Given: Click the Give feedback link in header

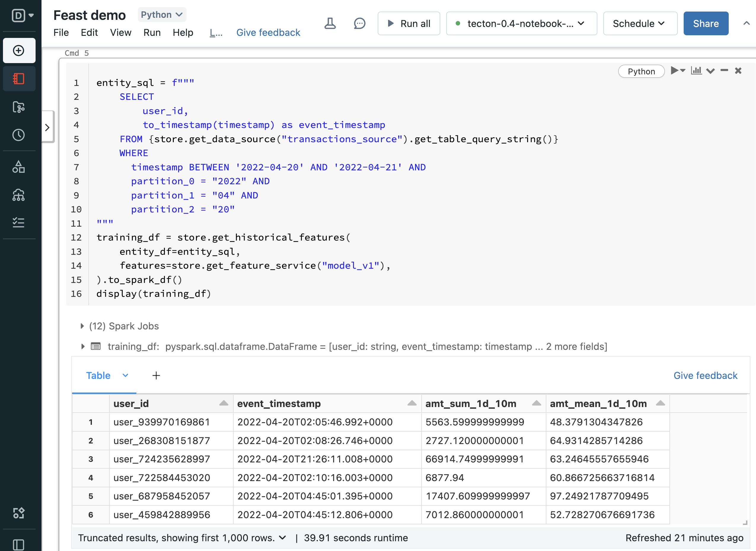Looking at the screenshot, I should pos(268,33).
